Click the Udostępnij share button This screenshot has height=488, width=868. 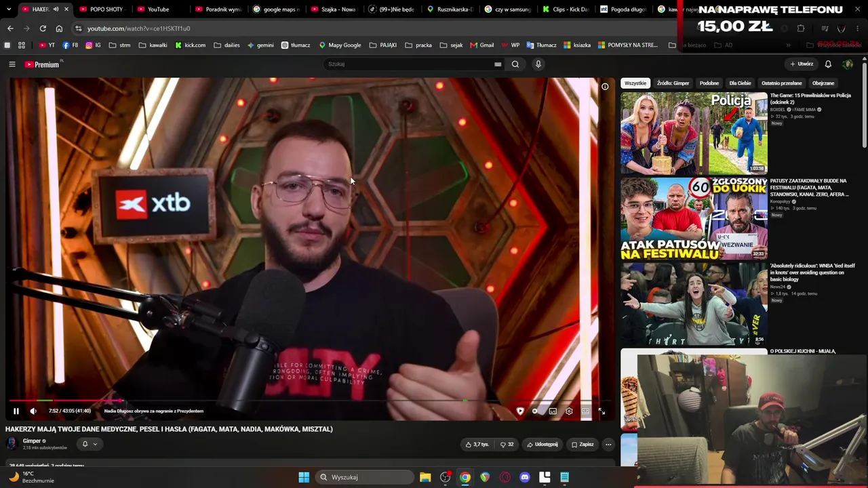[542, 445]
